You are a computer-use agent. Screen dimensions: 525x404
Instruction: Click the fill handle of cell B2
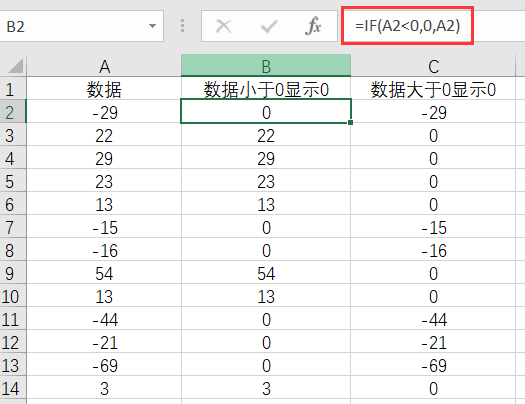(351, 123)
